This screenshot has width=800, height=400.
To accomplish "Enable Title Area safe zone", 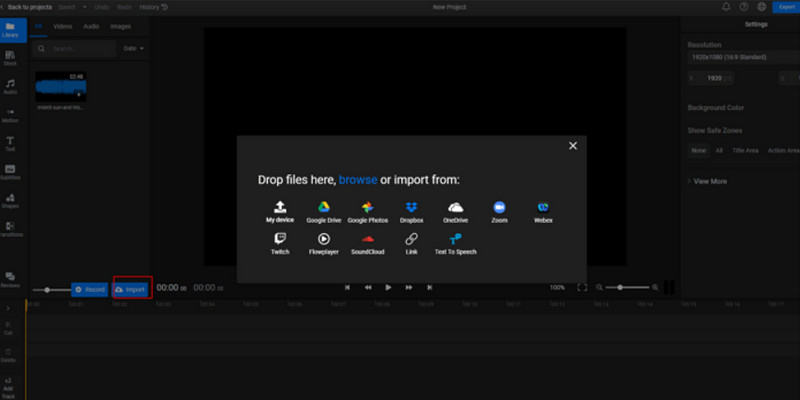I will (744, 150).
